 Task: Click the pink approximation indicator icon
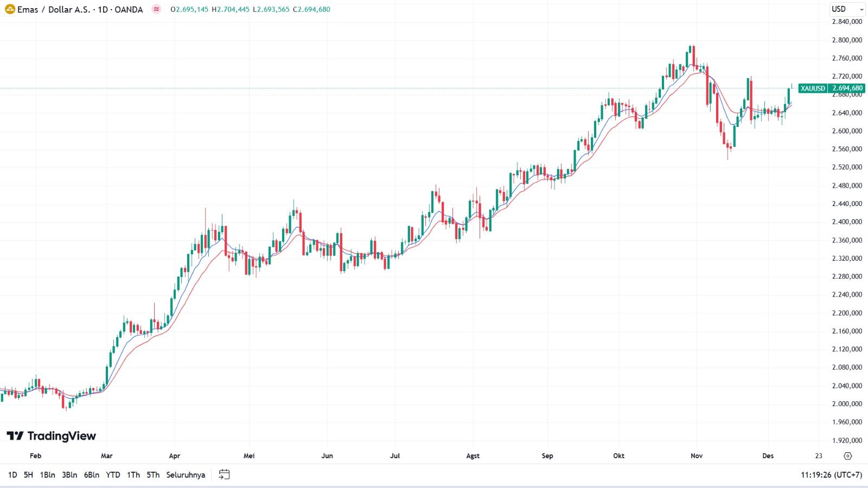point(156,9)
